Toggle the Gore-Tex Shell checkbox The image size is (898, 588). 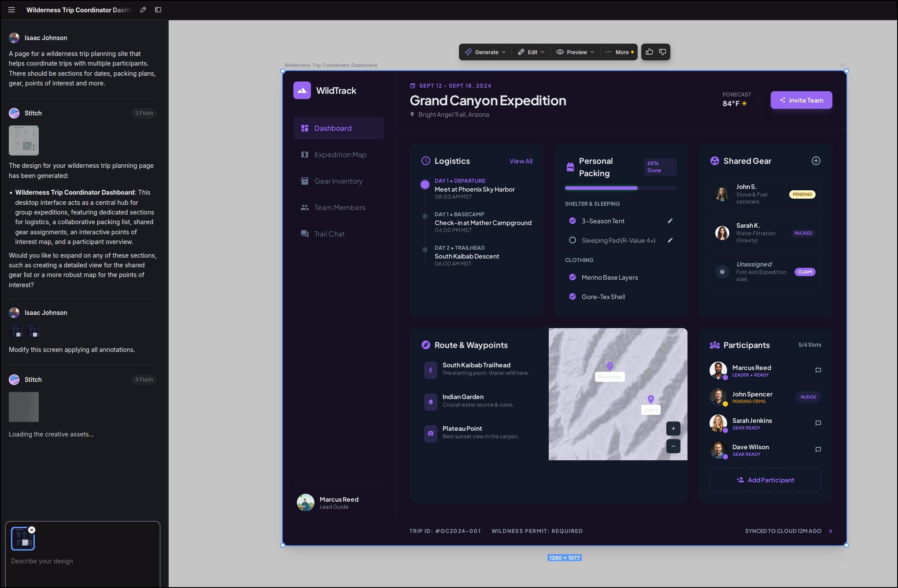(x=573, y=296)
